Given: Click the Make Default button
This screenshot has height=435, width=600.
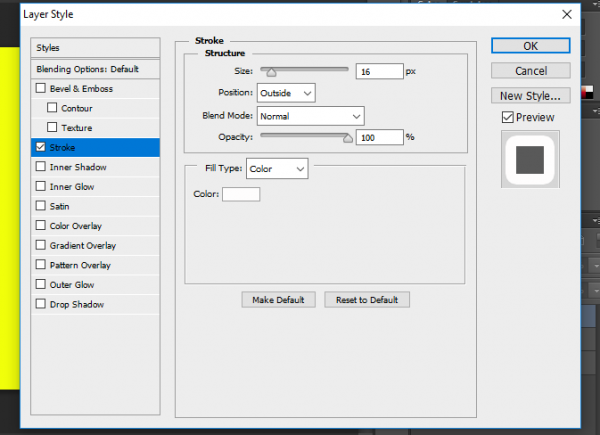Looking at the screenshot, I should 279,300.
